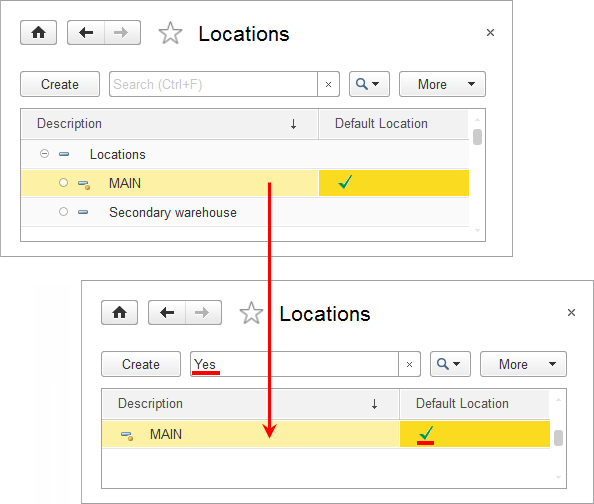Click the checkmark in upper MAIN default cell
Image resolution: width=594 pixels, height=504 pixels.
coord(345,182)
